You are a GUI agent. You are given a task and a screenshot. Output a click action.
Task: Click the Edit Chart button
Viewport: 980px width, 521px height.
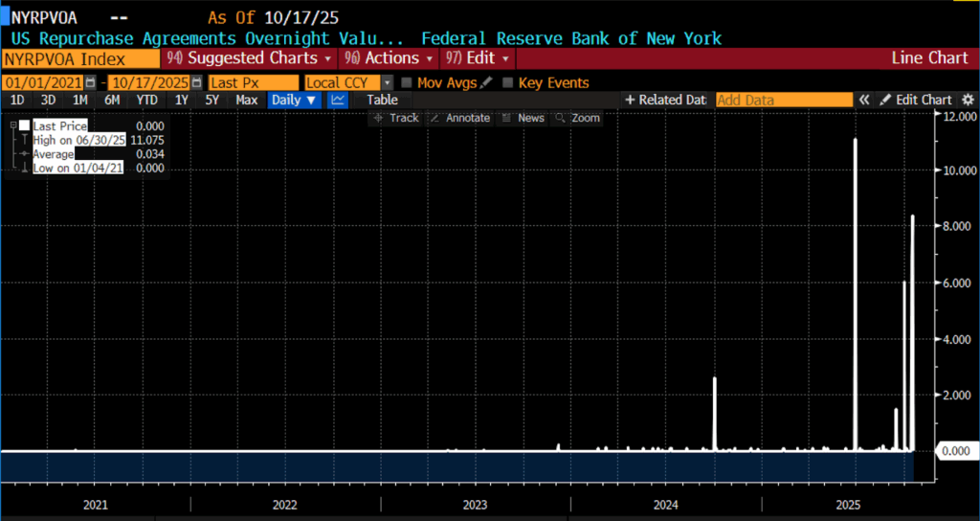click(916, 100)
